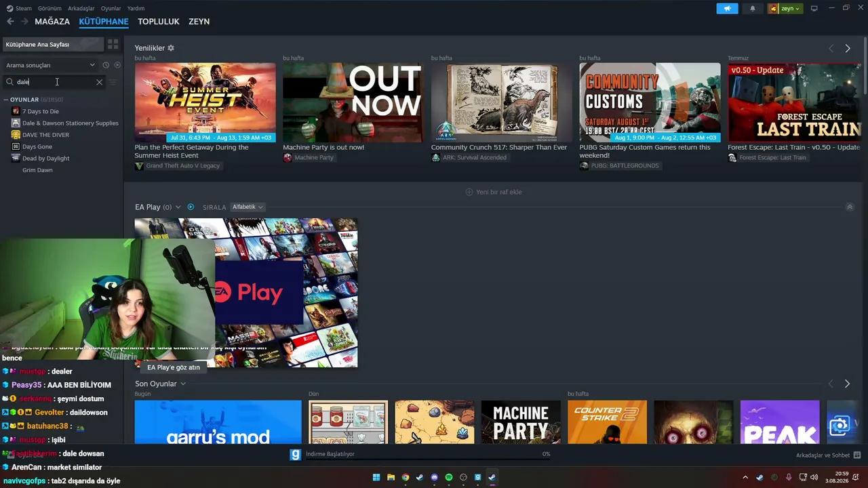This screenshot has width=868, height=488.
Task: Open the Yardım menu
Action: pos(136,9)
